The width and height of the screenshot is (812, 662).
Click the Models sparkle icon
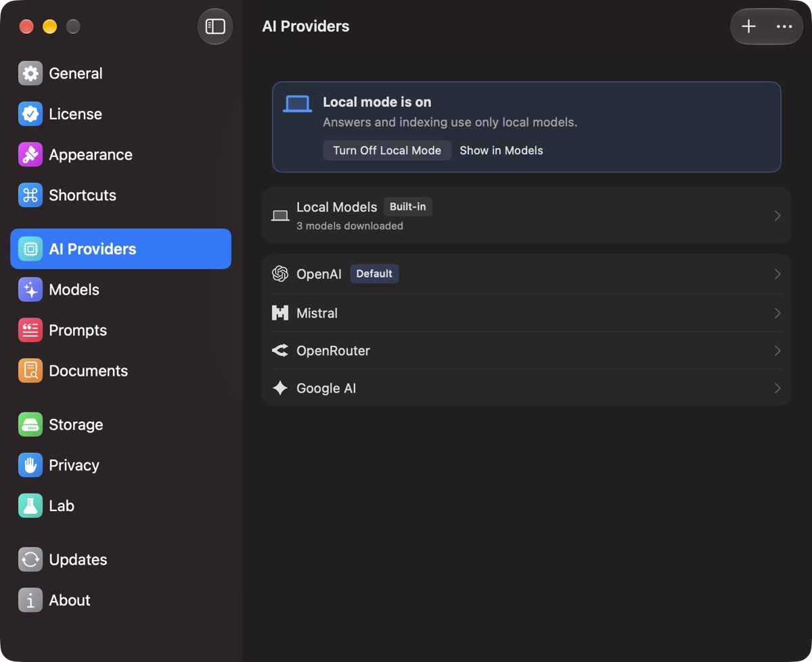tap(30, 290)
